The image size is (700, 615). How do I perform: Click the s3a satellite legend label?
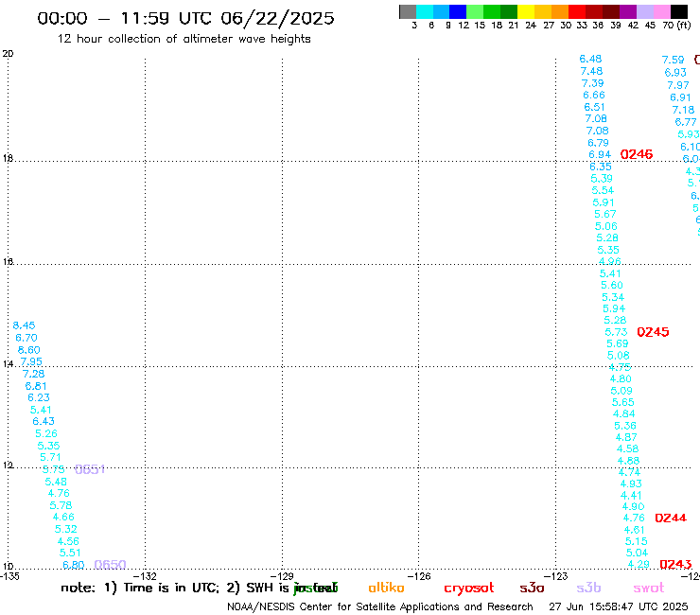tap(532, 588)
